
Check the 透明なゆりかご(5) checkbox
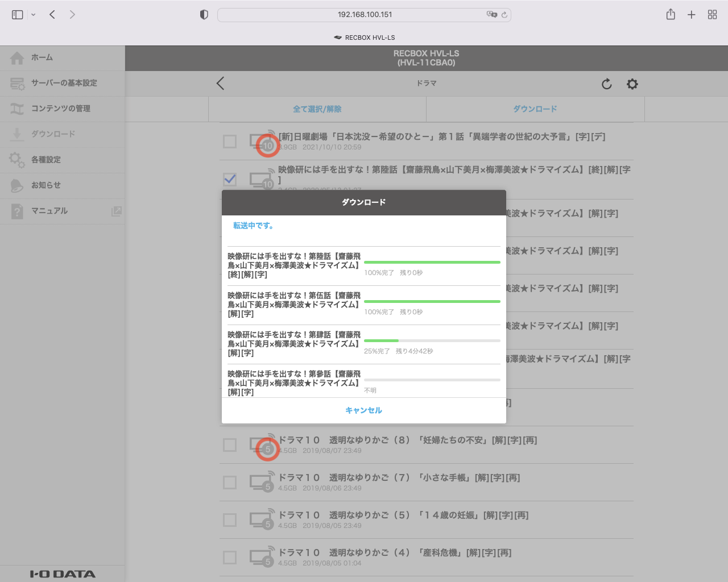(230, 519)
